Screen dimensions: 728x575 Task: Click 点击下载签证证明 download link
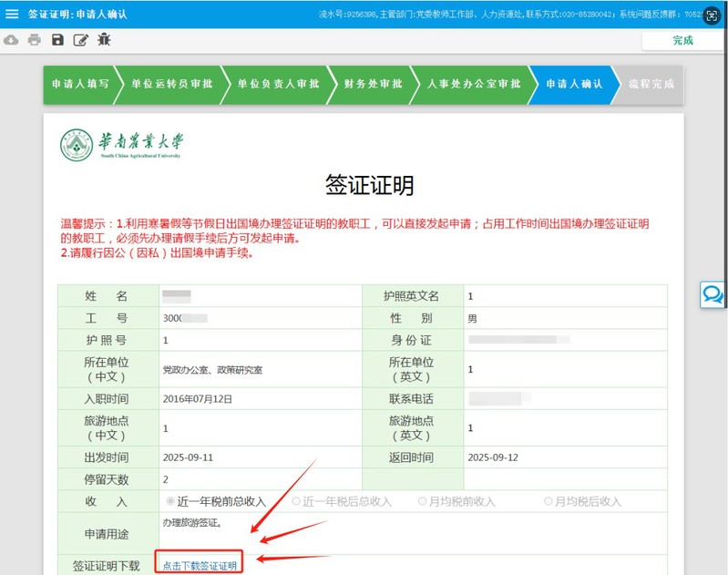200,566
